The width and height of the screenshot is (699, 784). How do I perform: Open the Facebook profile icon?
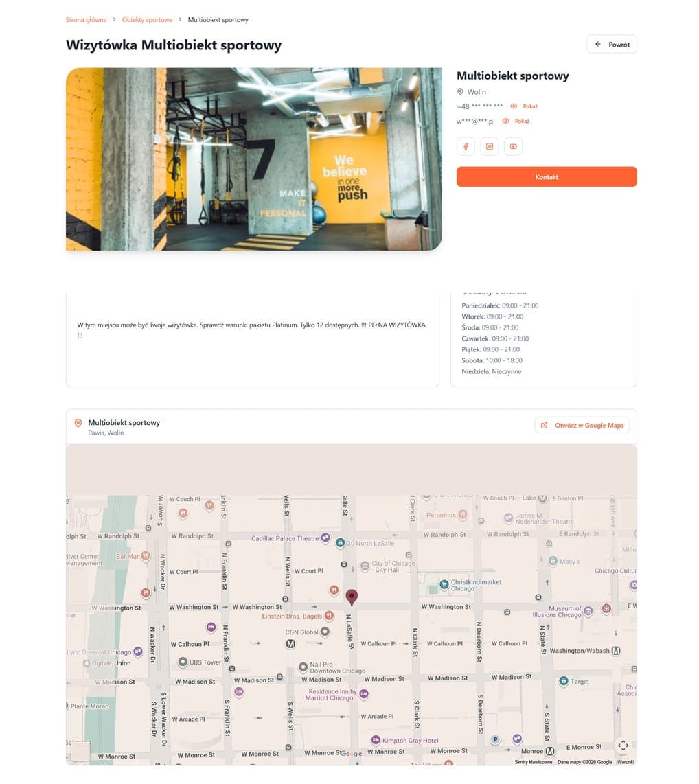(x=466, y=146)
